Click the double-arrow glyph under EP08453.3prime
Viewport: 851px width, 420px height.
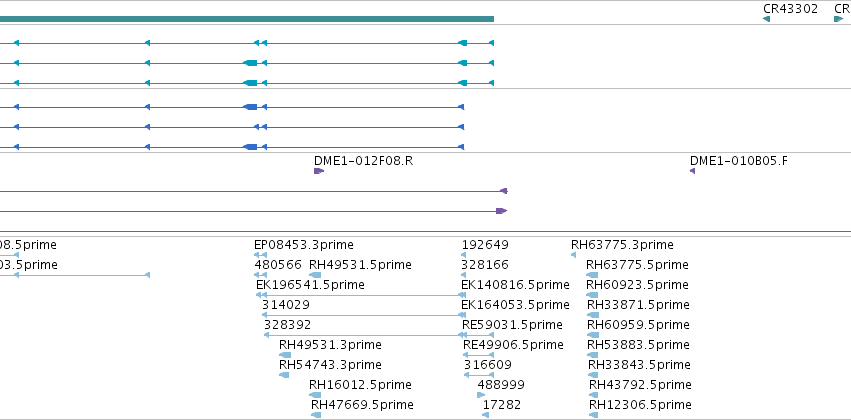point(261,254)
